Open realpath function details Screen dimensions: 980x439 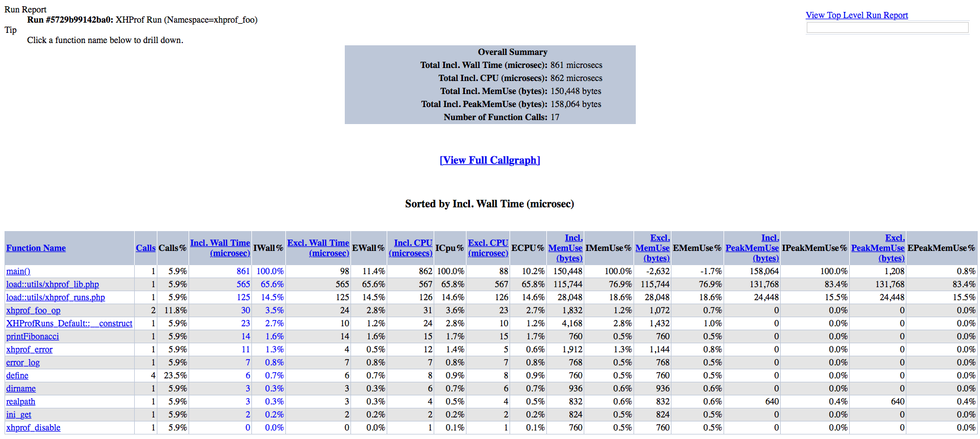point(20,402)
